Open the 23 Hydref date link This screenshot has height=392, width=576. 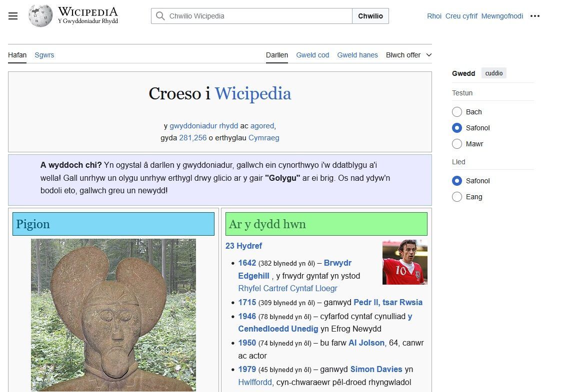tap(243, 246)
